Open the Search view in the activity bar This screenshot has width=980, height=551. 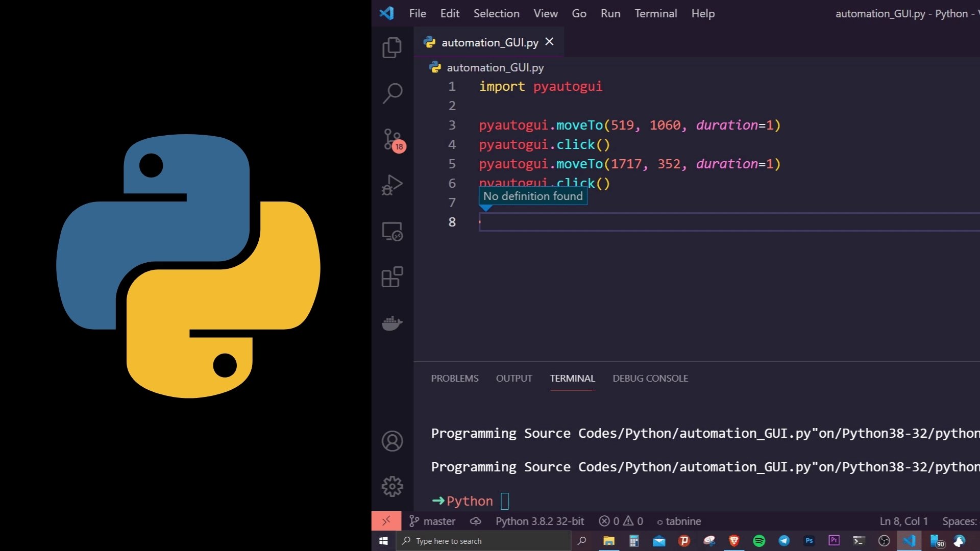click(x=392, y=93)
